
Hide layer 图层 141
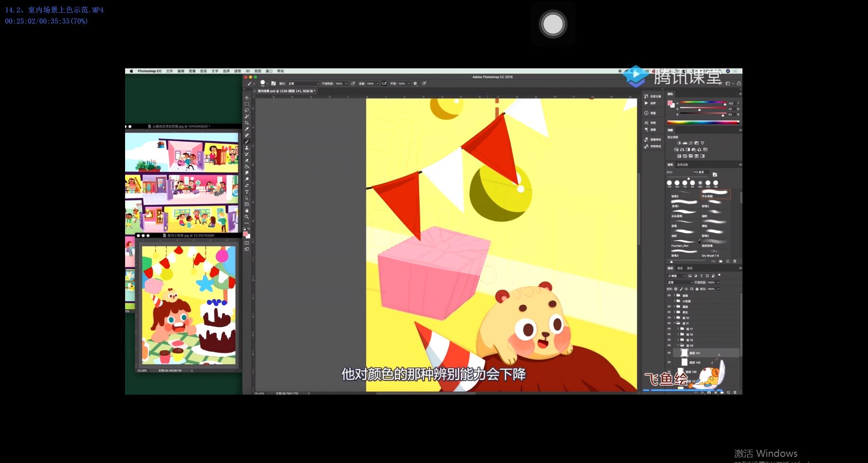pyautogui.click(x=669, y=353)
